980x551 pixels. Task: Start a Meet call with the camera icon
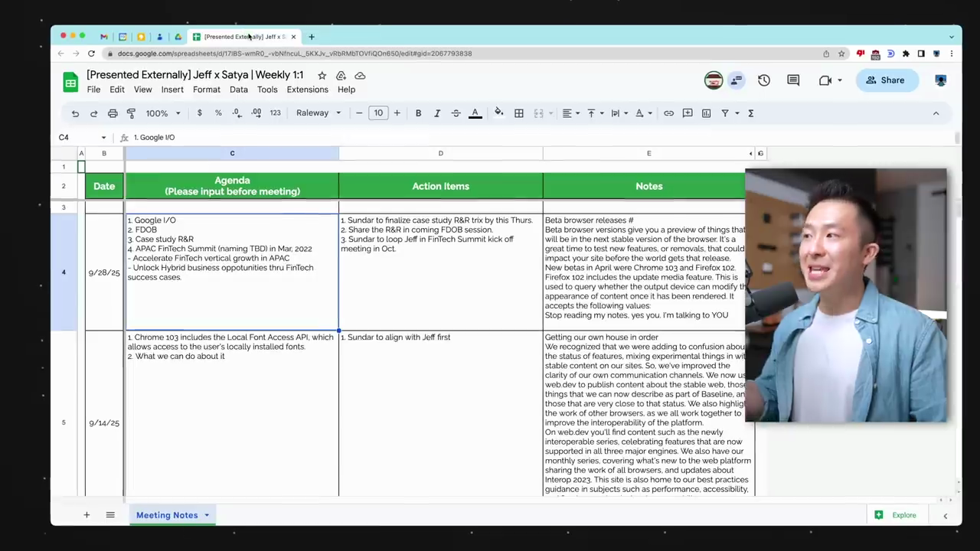(825, 80)
